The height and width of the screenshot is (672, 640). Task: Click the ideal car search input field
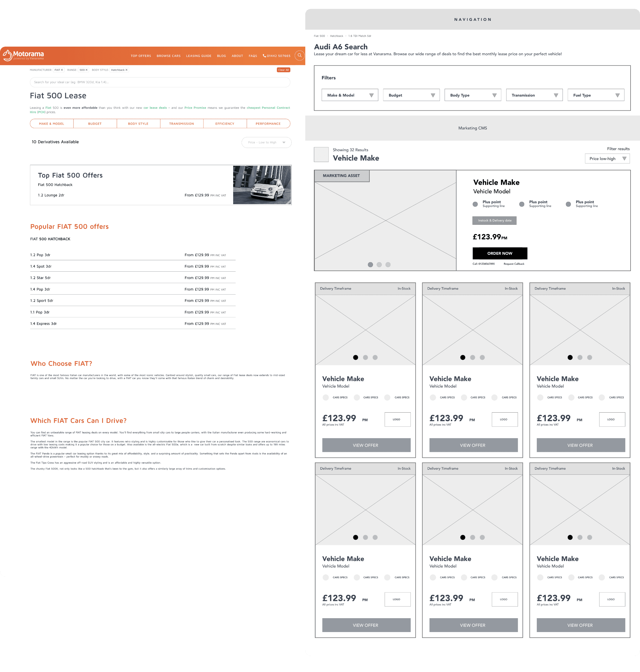point(160,82)
